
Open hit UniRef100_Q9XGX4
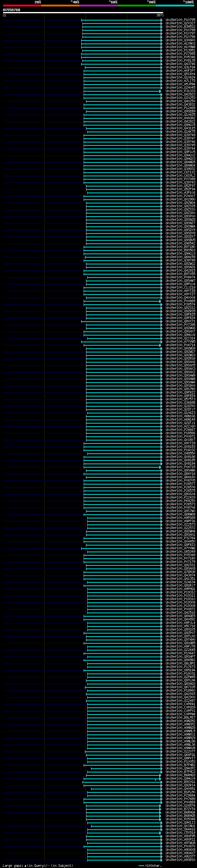tap(180, 494)
